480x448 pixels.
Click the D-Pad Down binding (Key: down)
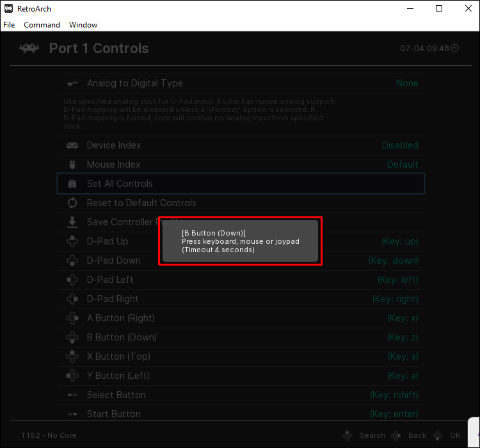tap(394, 260)
